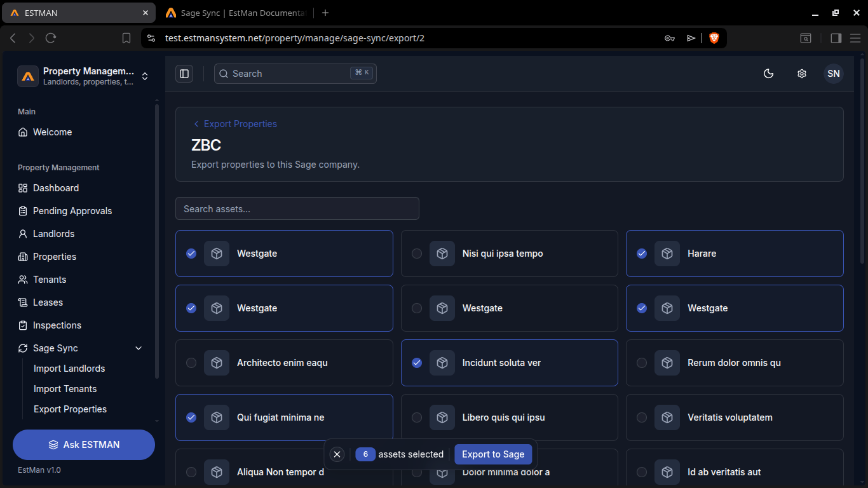This screenshot has height=488, width=868.
Task: Go back using the browser back arrow
Action: 13,38
